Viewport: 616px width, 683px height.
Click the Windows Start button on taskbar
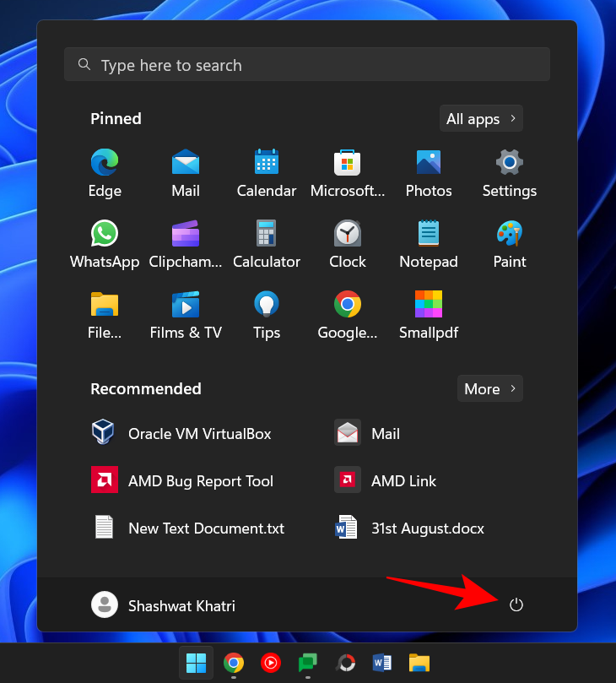pyautogui.click(x=196, y=663)
